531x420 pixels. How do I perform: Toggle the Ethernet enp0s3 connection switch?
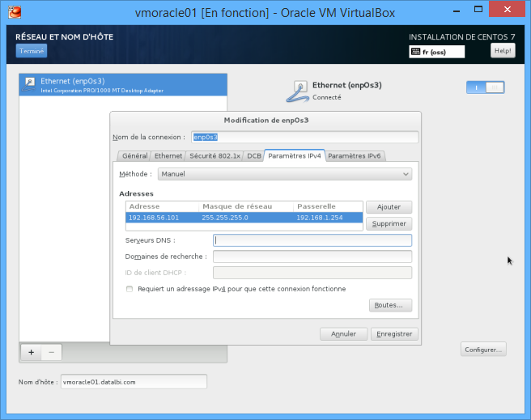click(486, 87)
